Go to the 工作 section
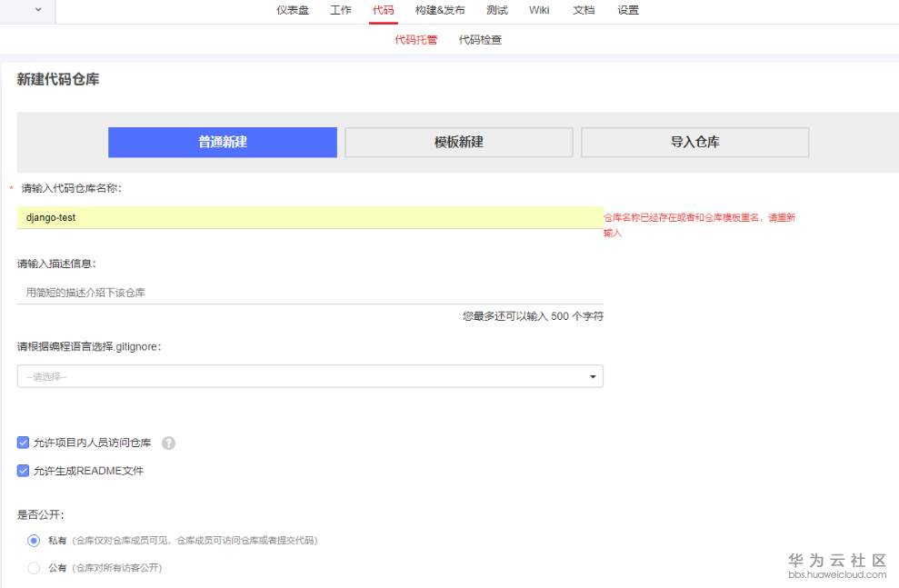Viewport: 899px width, 588px height. click(340, 10)
